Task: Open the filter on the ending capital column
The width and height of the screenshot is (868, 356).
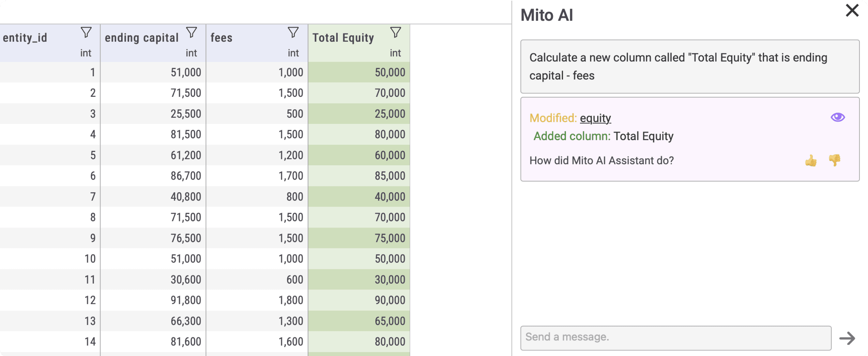Action: click(x=192, y=33)
